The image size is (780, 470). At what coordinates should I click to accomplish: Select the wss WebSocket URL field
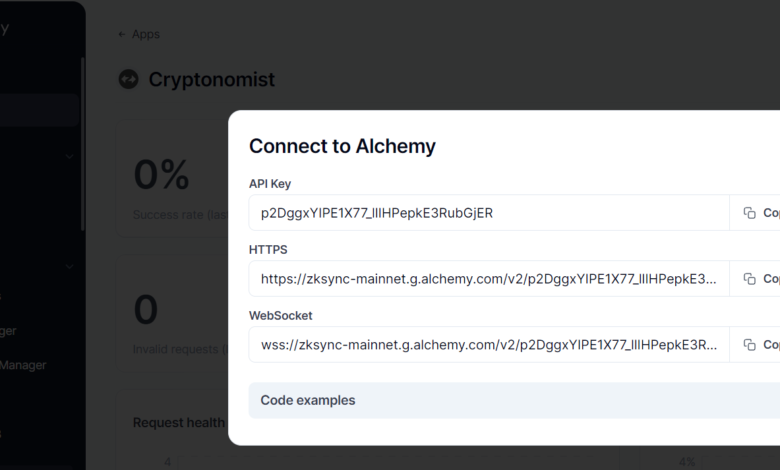pos(489,345)
